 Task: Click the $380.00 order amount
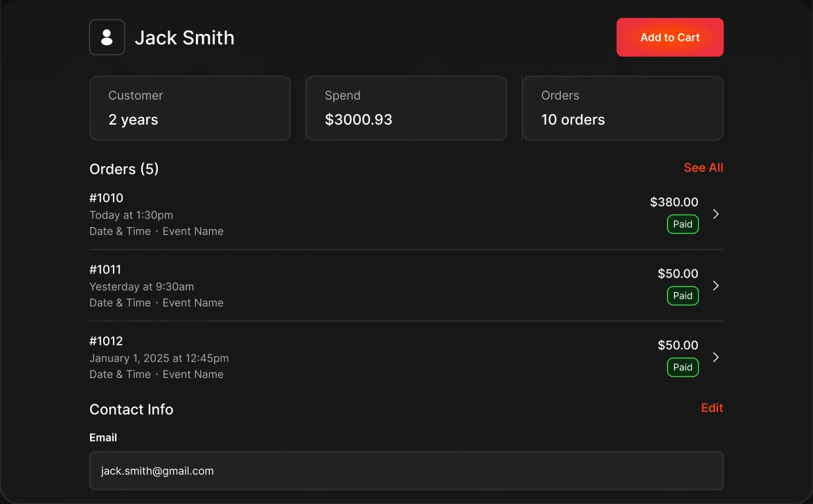point(674,201)
